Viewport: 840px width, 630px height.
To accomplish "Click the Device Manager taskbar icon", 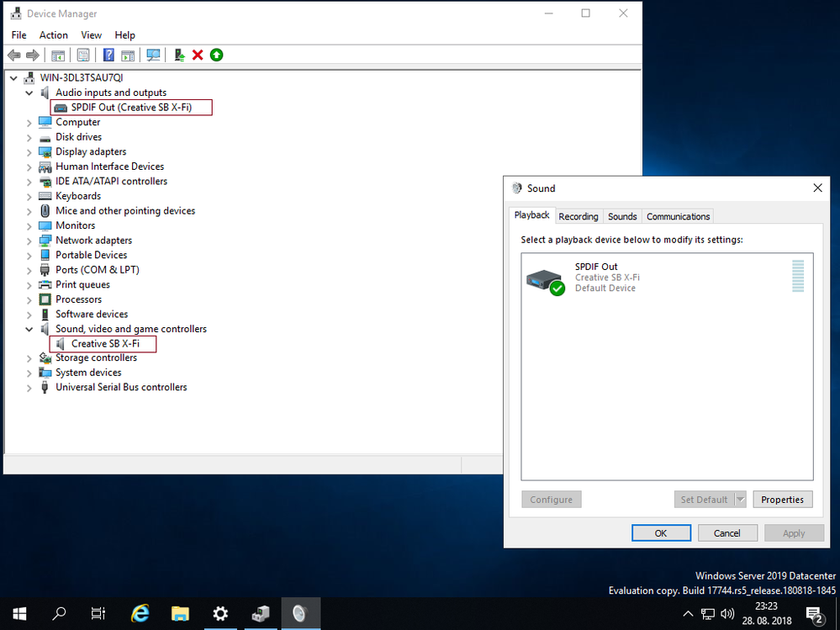I will [261, 613].
